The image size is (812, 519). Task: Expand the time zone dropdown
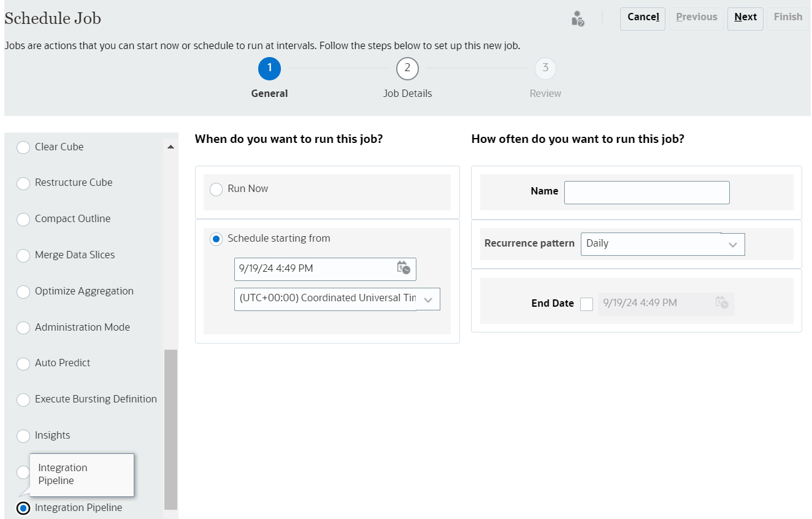428,299
